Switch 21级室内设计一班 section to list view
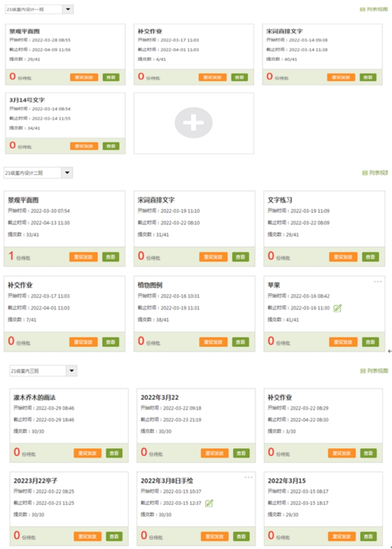 click(x=374, y=10)
